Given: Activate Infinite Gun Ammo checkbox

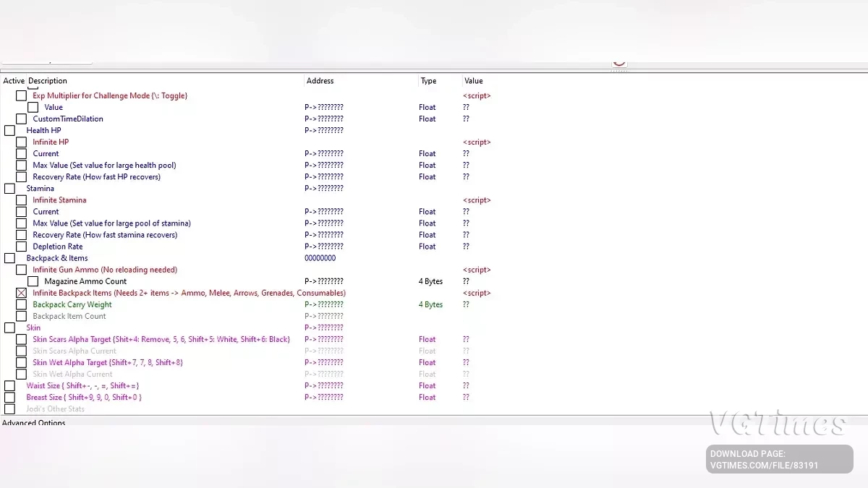Looking at the screenshot, I should point(21,270).
